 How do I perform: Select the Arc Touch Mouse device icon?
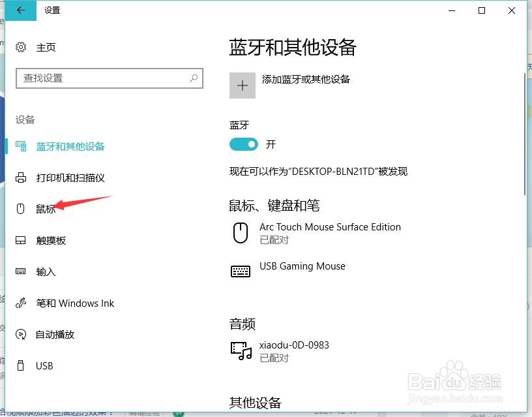[x=241, y=232]
